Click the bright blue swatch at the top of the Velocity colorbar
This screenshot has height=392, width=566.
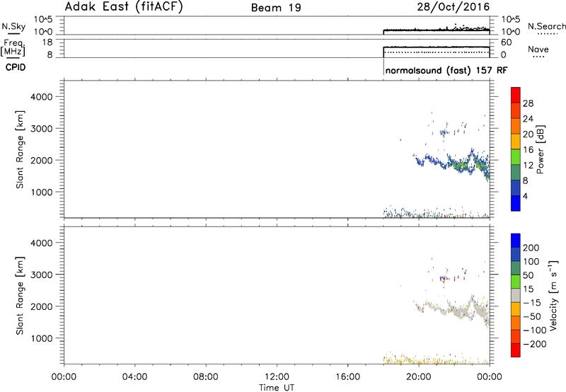(x=516, y=241)
